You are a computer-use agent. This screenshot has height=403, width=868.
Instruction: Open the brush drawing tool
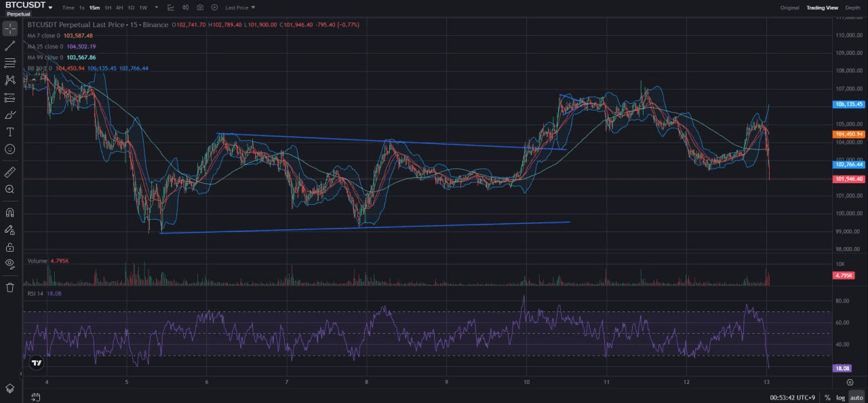tap(9, 115)
